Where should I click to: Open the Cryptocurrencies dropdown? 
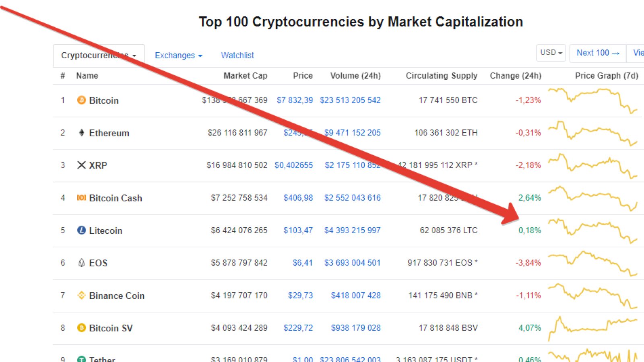(x=99, y=56)
